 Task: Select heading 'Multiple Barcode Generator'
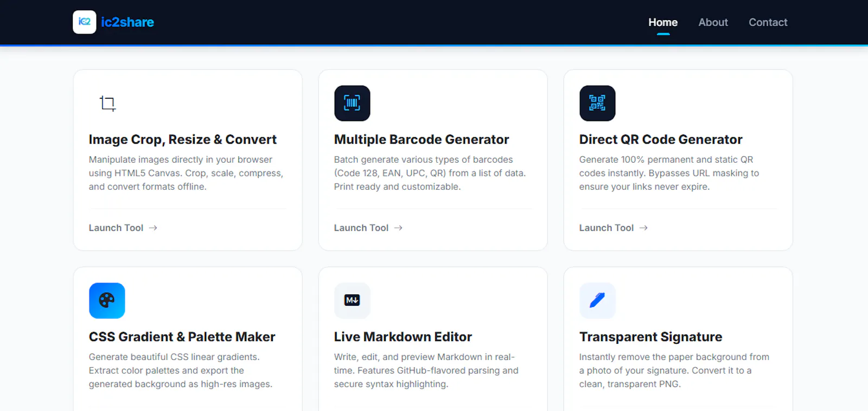point(422,139)
